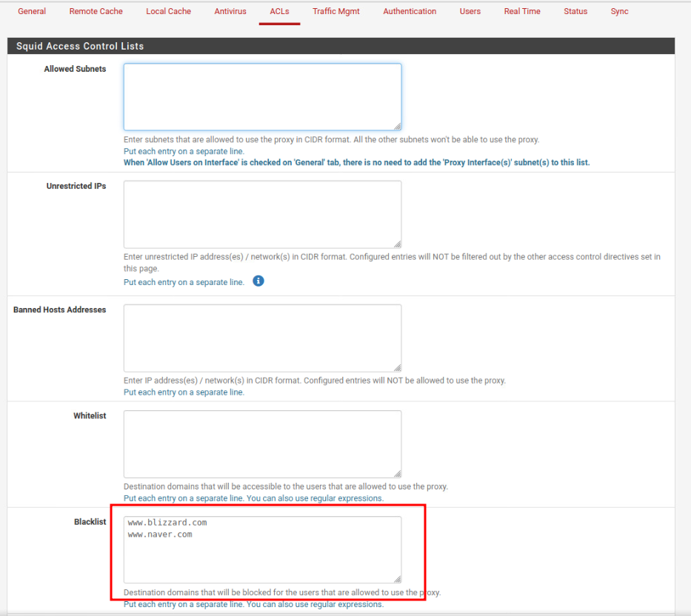Screen dimensions: 691x616
Task: Go to the Antivirus tab
Action: pos(230,11)
